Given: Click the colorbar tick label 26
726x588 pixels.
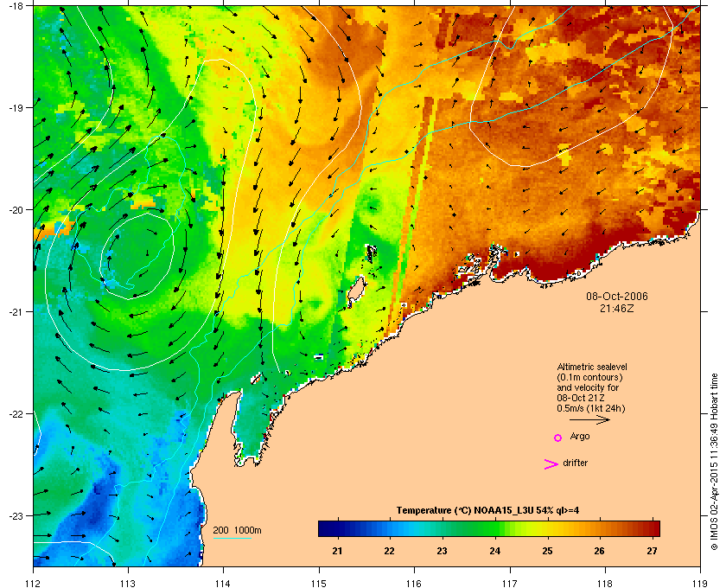Looking at the screenshot, I should coord(600,551).
